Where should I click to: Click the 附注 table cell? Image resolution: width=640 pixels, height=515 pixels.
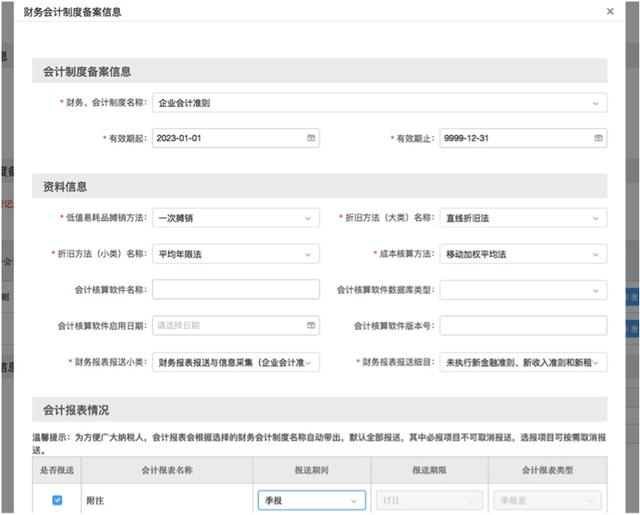point(167,500)
